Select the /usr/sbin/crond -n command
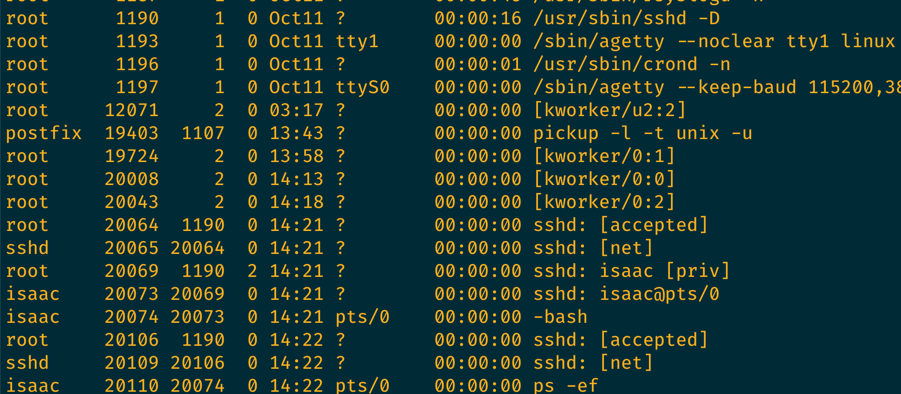The image size is (901, 394). click(632, 64)
